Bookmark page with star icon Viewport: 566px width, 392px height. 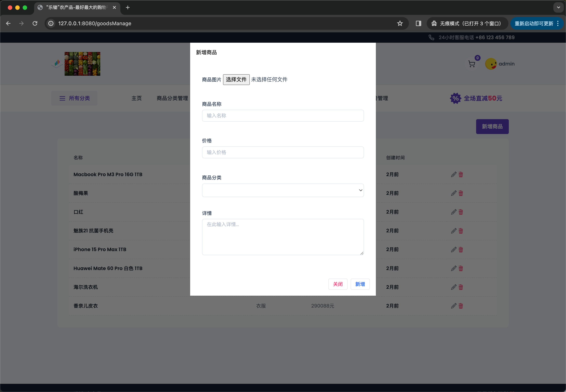click(x=400, y=23)
